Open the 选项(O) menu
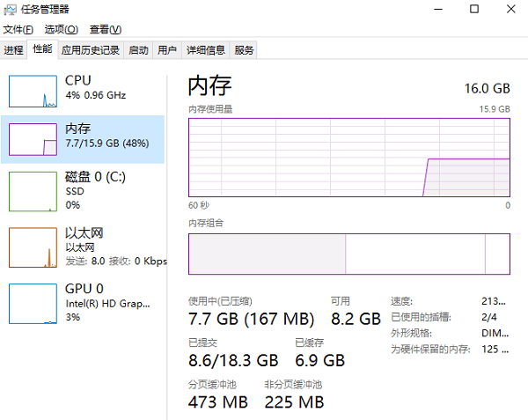Screen dimensions: 528x420 (62, 30)
